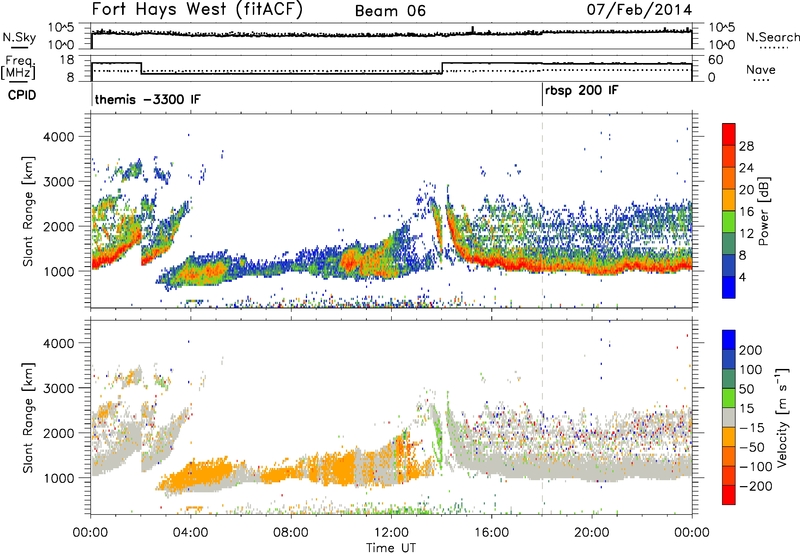Select the themis -3300 IF annotation
Image resolution: width=800 pixels, height=554 pixels.
tap(147, 99)
